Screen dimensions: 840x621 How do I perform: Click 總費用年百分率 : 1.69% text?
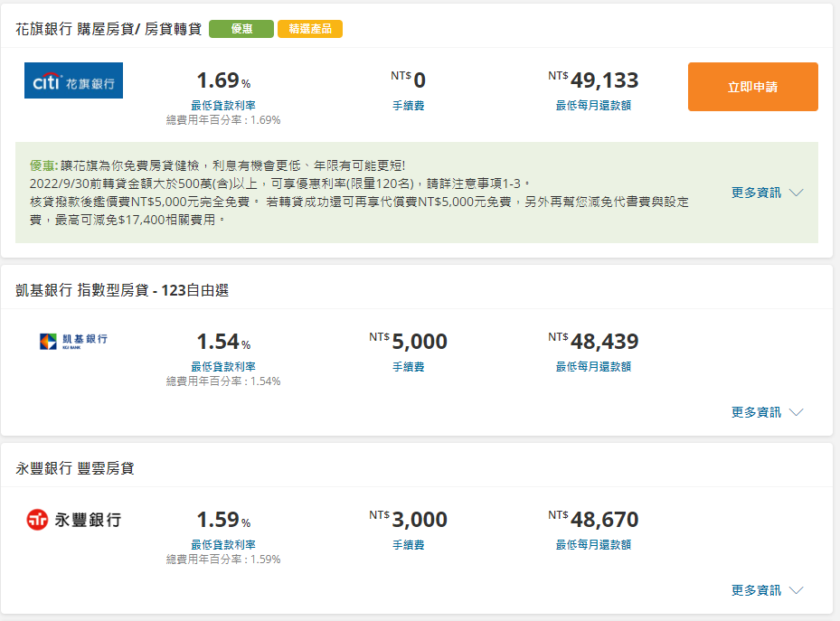point(223,120)
